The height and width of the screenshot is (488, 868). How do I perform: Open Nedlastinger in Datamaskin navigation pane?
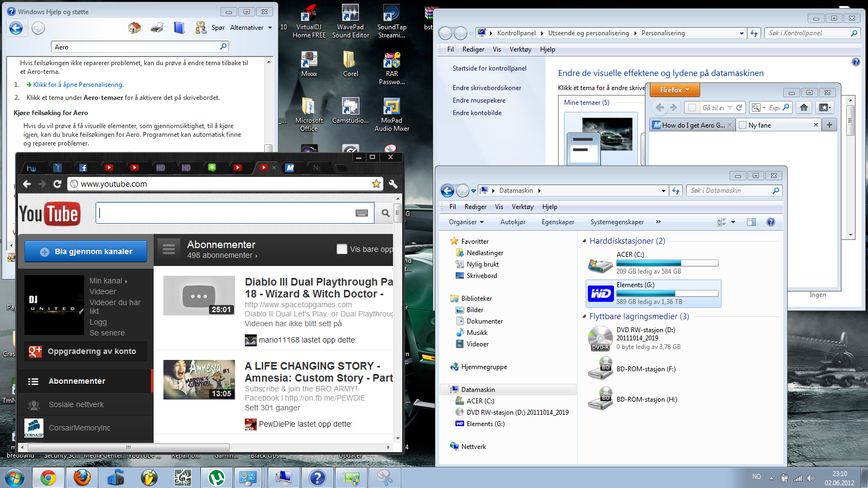coord(485,253)
